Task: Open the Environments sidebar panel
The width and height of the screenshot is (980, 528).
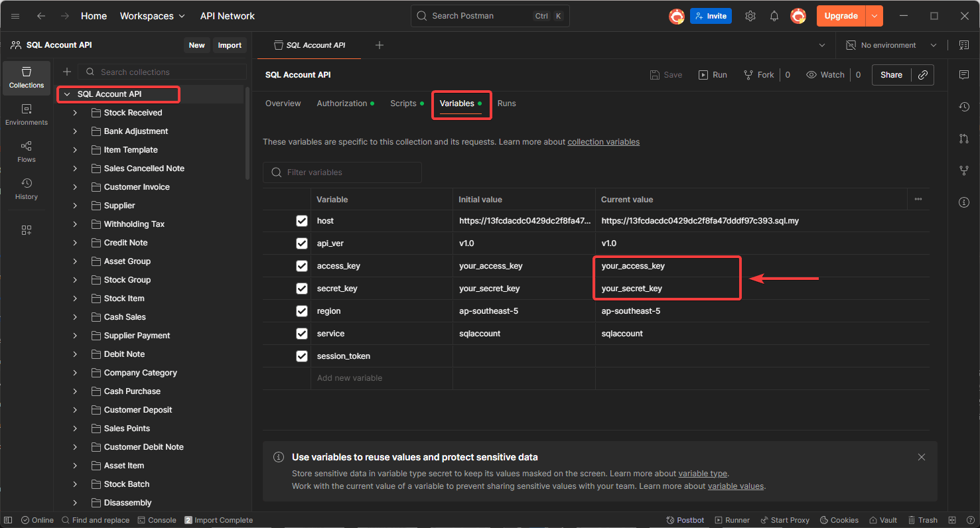Action: [x=27, y=114]
